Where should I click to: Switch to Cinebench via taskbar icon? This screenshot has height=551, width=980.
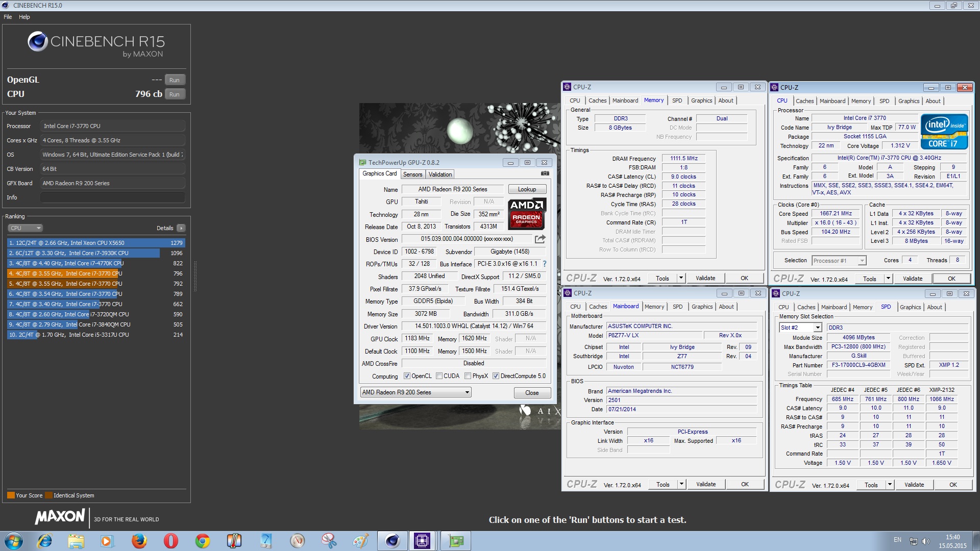point(392,541)
